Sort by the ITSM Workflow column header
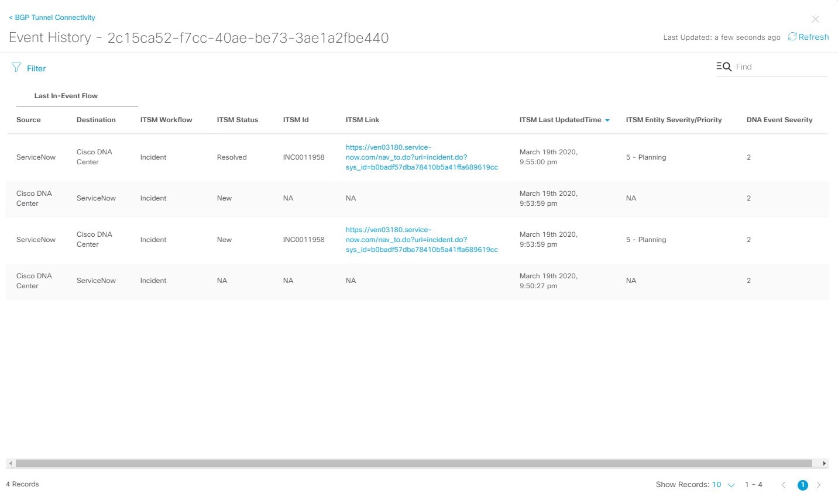This screenshot has height=504, width=838. coord(166,120)
